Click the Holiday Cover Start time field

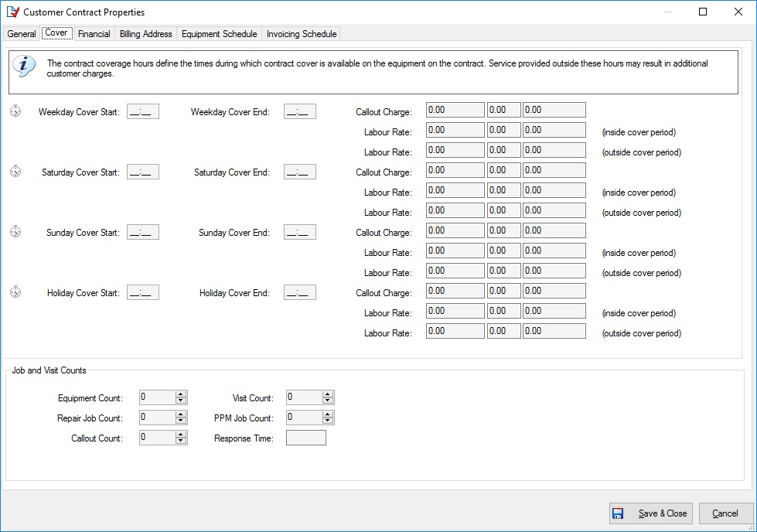click(143, 292)
